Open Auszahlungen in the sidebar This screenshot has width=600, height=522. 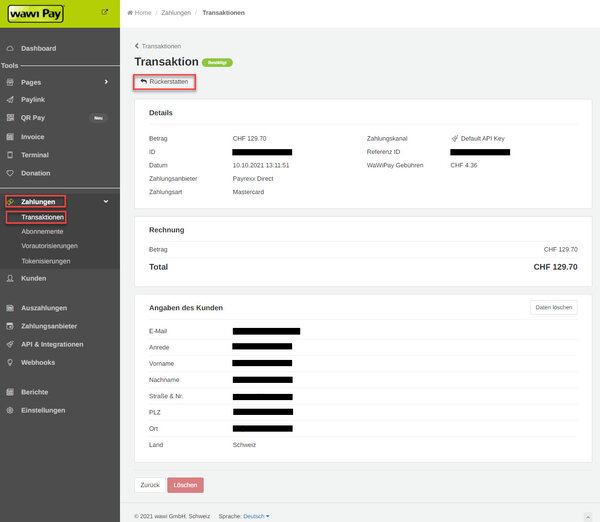(44, 308)
